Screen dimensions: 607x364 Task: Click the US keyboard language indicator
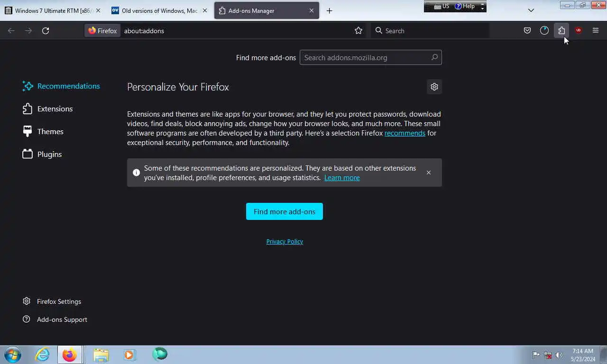click(441, 6)
